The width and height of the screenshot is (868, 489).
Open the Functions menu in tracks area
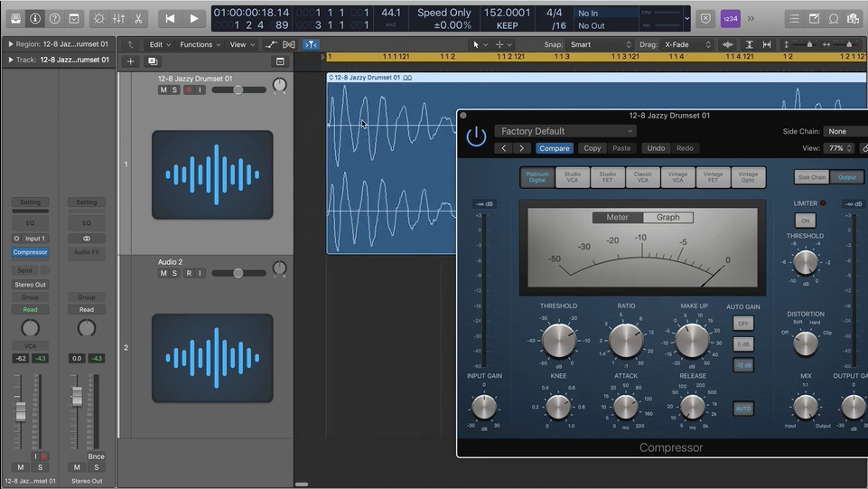200,44
